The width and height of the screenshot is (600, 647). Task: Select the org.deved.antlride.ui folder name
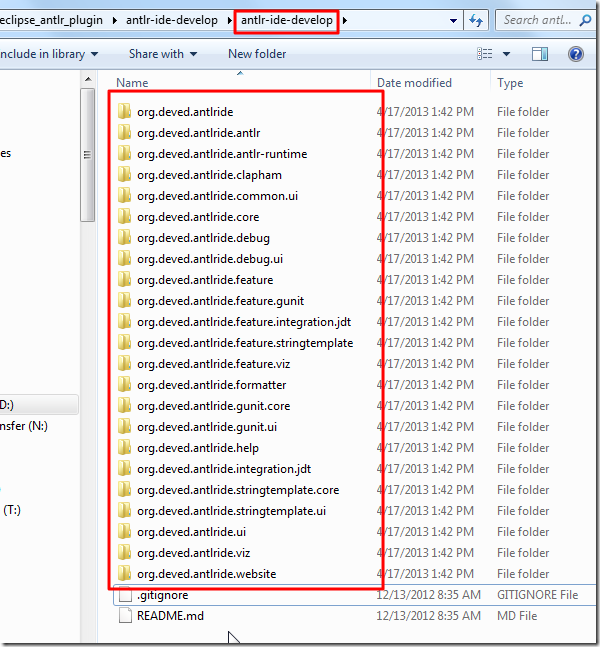[191, 532]
